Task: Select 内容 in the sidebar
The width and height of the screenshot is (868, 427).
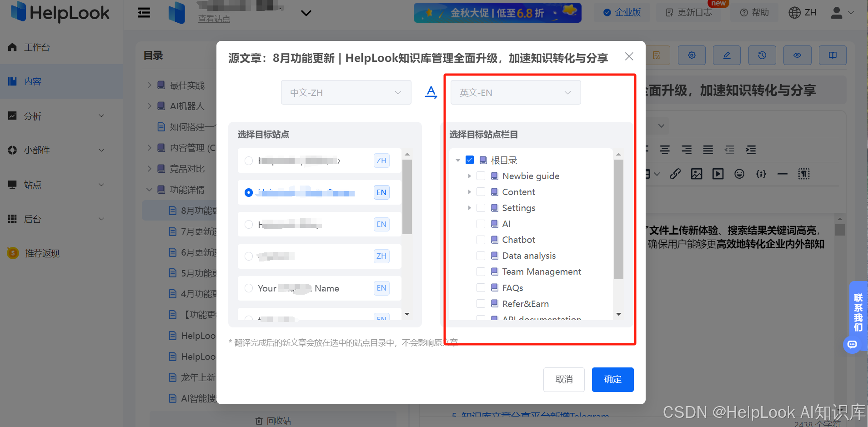Action: (x=61, y=81)
